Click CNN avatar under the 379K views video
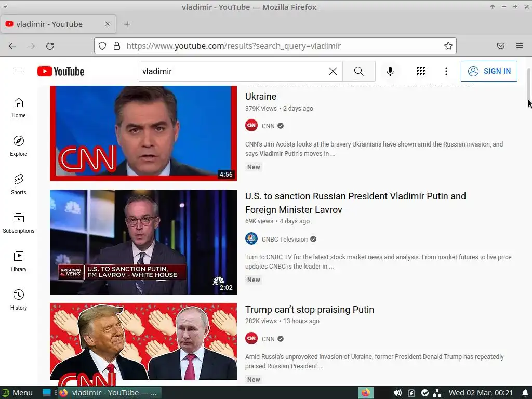 (x=251, y=126)
